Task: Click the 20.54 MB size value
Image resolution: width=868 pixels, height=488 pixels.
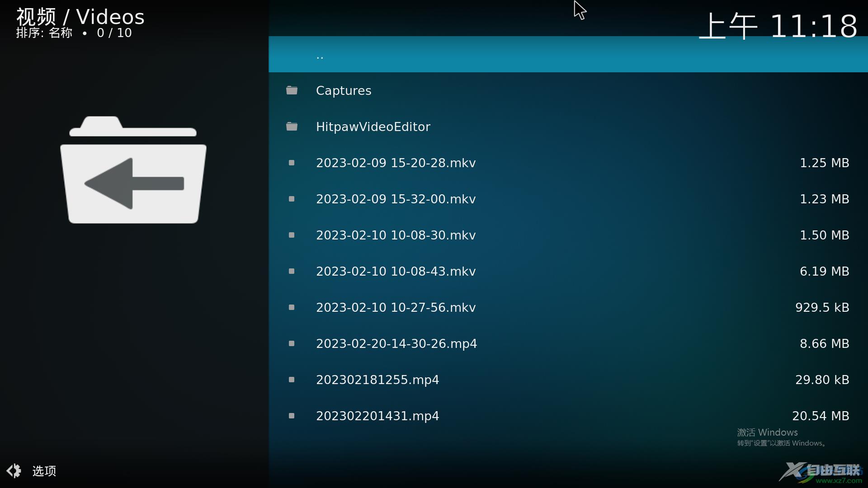Action: (x=821, y=416)
